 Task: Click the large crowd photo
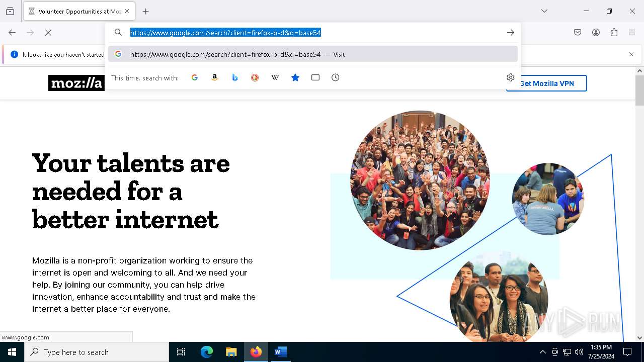click(420, 180)
